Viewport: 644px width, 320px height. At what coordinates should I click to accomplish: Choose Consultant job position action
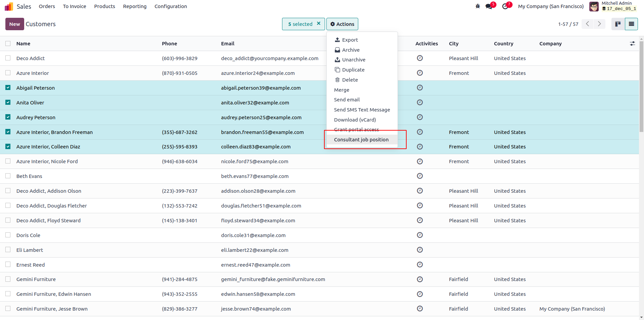(361, 140)
